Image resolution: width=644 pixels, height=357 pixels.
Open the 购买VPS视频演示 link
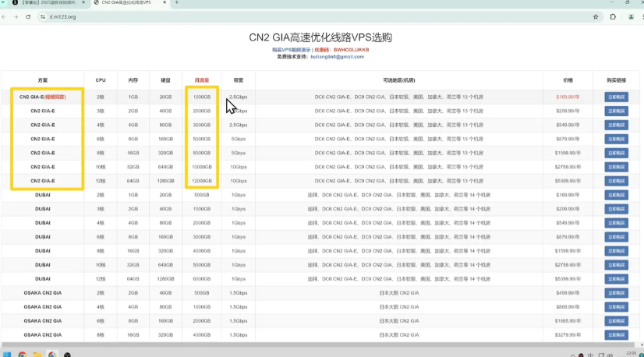click(291, 50)
